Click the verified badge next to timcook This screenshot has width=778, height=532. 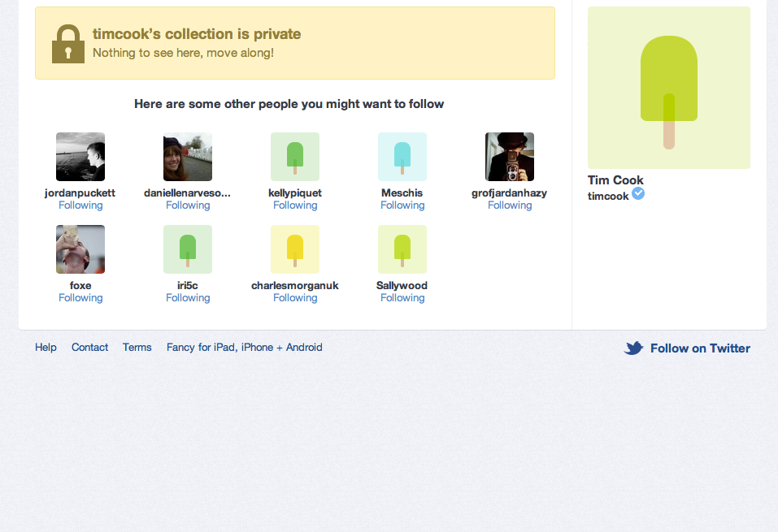coord(638,194)
